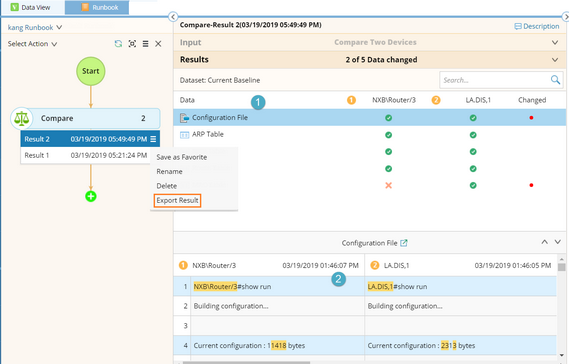Click the refresh icon in runbook toolbar
The height and width of the screenshot is (364, 569).
(118, 44)
